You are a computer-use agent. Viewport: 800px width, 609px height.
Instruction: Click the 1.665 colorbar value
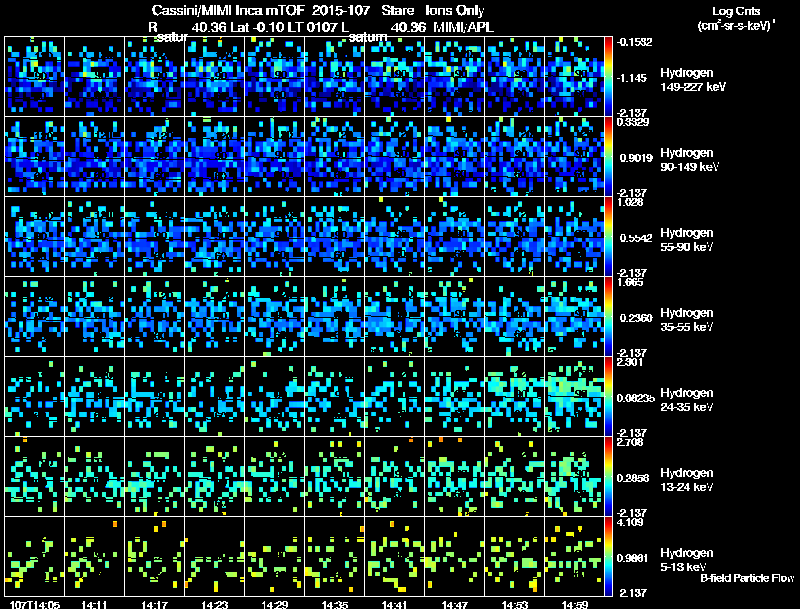pos(630,282)
